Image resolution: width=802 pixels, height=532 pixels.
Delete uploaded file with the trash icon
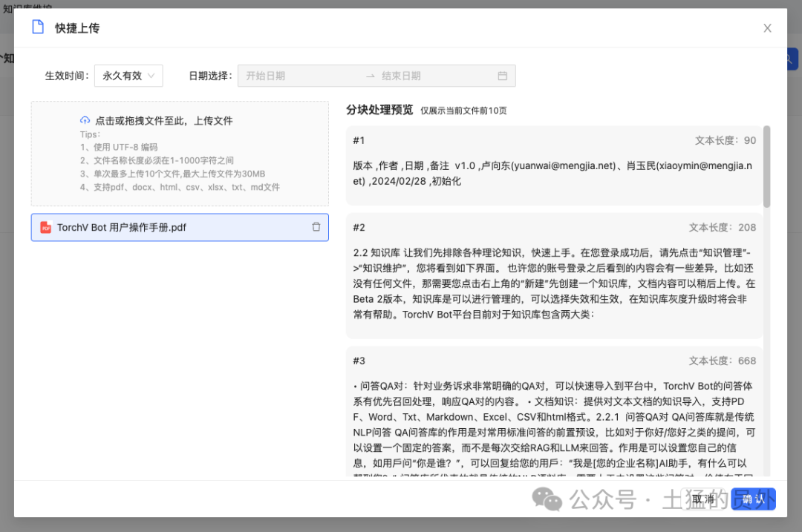pos(316,227)
